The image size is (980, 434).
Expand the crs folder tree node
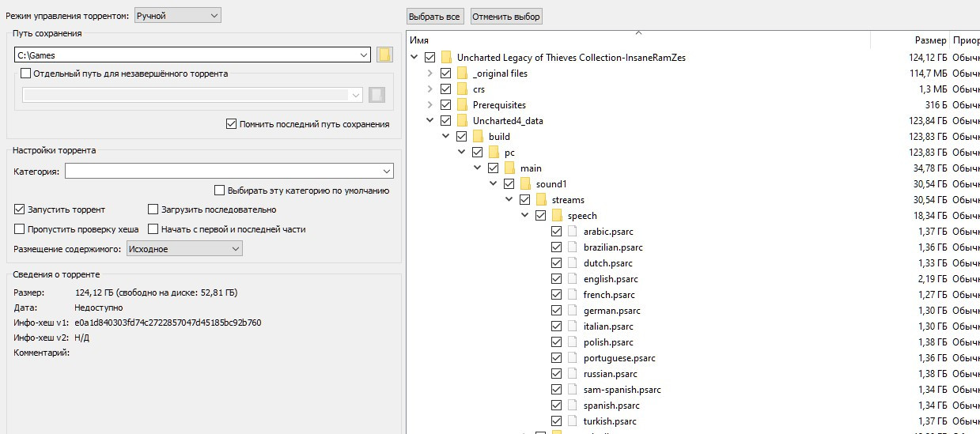point(429,89)
